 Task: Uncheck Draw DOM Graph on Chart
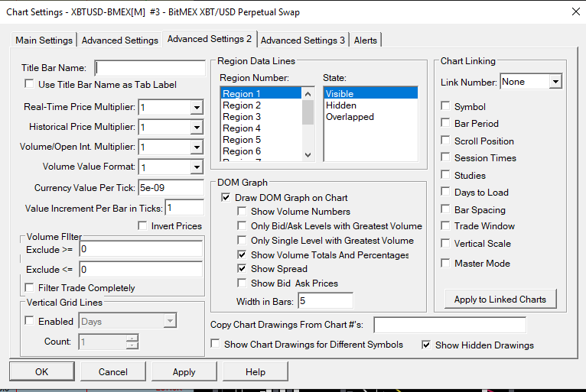point(226,197)
